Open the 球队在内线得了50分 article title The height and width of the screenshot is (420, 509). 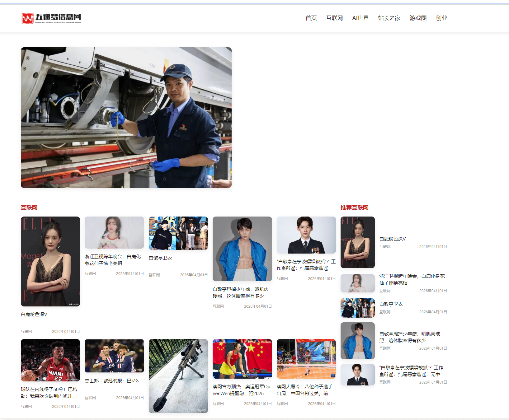coord(49,393)
